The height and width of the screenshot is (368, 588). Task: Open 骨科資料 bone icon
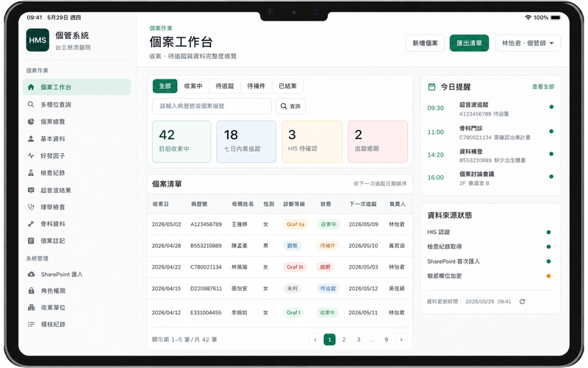pos(31,224)
